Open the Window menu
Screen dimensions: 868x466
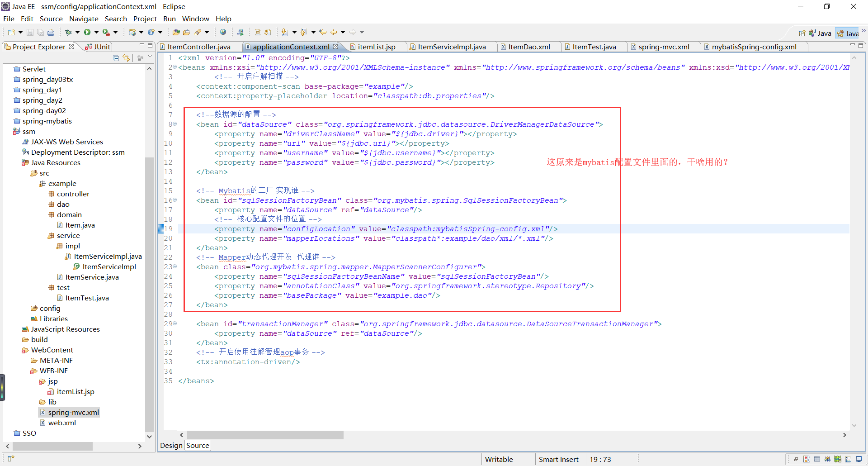195,19
